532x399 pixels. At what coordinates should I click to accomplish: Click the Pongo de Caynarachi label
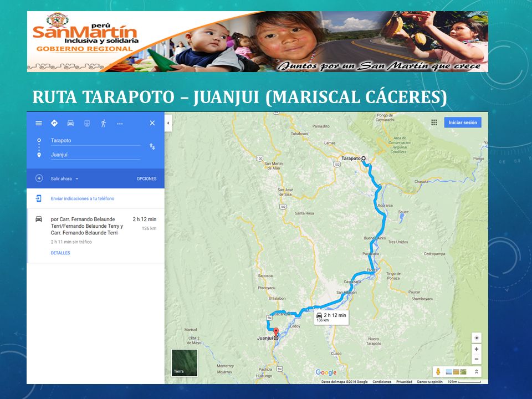pos(385,117)
